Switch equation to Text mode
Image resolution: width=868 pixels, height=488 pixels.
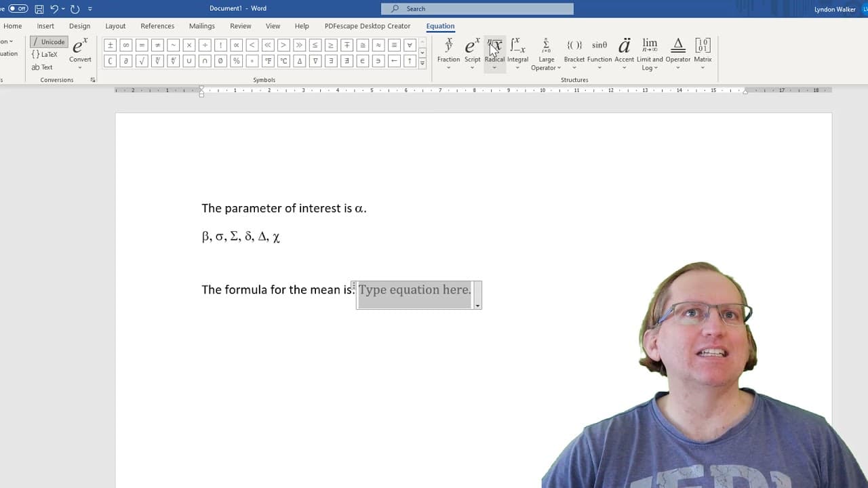[x=42, y=67]
